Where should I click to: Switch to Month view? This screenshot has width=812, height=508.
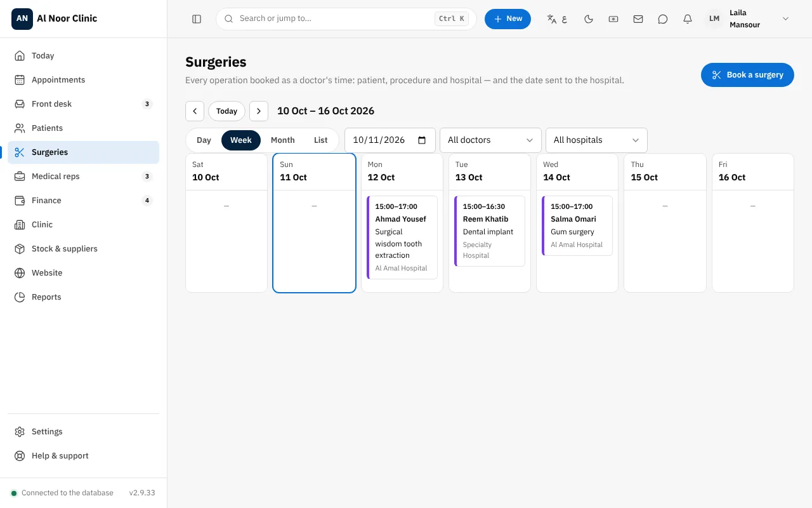pos(283,140)
